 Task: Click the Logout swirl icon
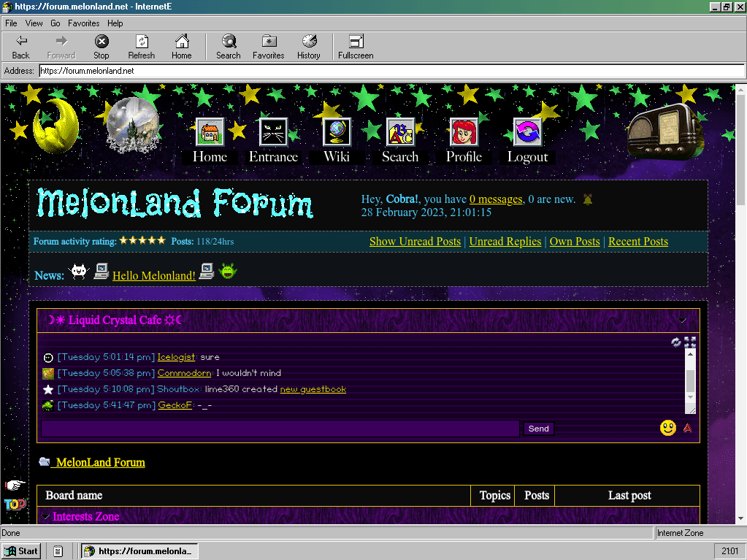click(x=527, y=133)
